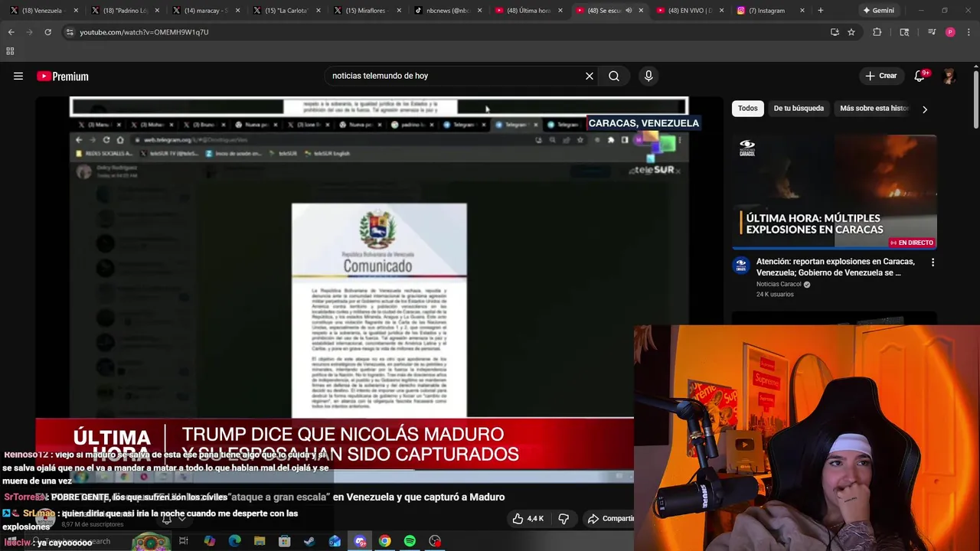The height and width of the screenshot is (551, 980).
Task: Open the YouTube hamburger guide menu
Action: point(18,76)
